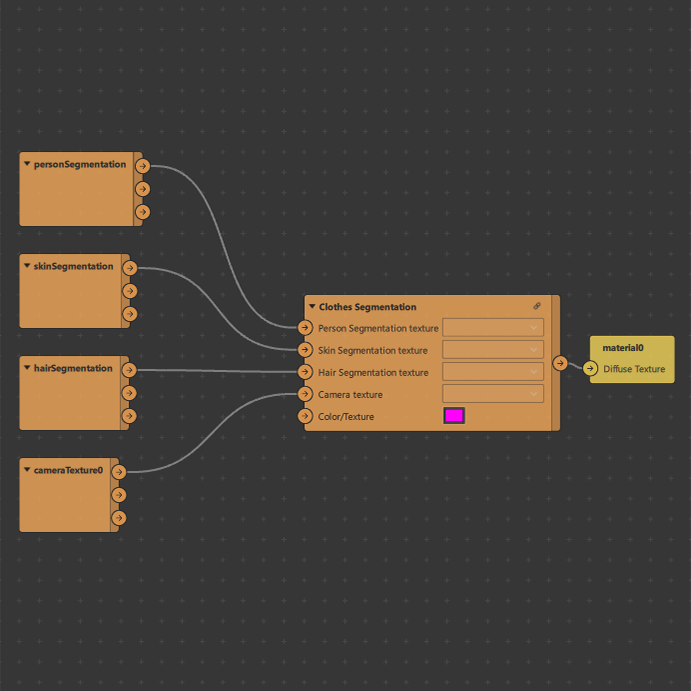Click the Person Segmentation texture input port

[x=305, y=327]
